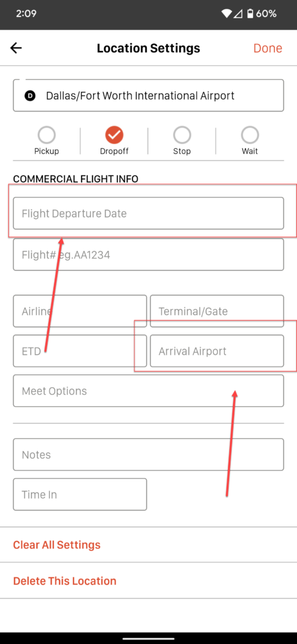The height and width of the screenshot is (644, 297).
Task: Tap the D location marker icon
Action: click(30, 96)
